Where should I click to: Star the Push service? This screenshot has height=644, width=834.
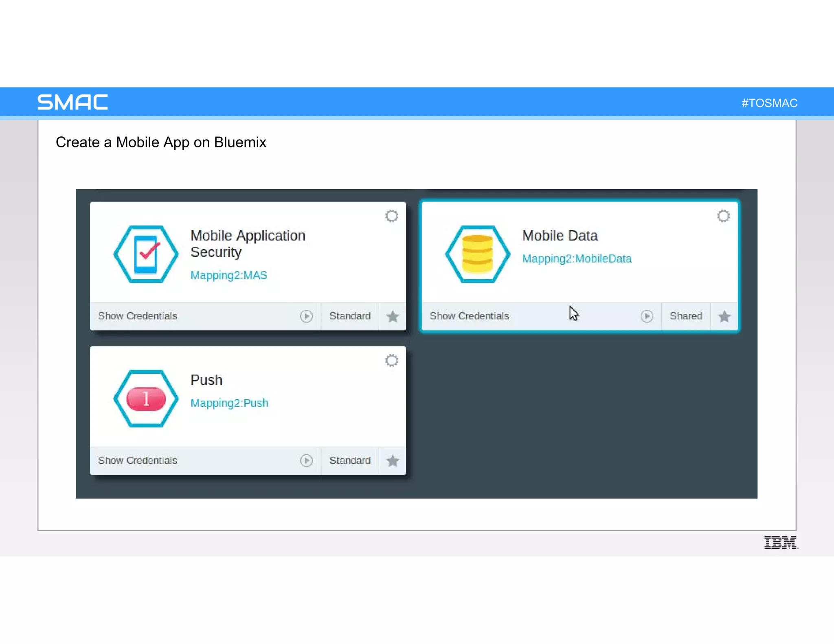pos(393,461)
